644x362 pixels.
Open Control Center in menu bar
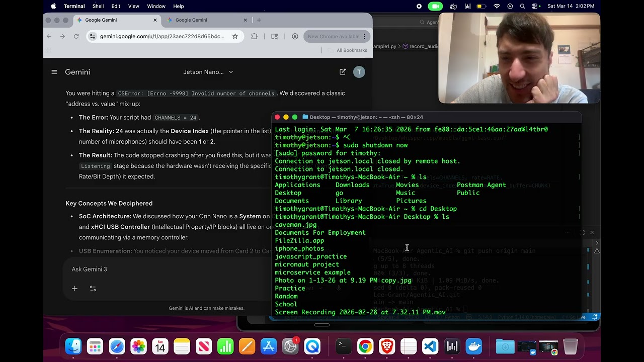coord(535,6)
